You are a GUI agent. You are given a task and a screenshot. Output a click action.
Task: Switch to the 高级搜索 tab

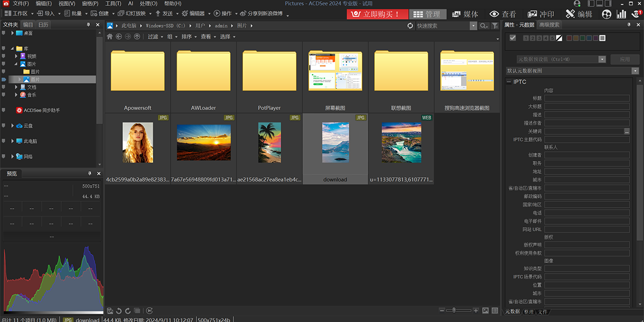click(550, 25)
